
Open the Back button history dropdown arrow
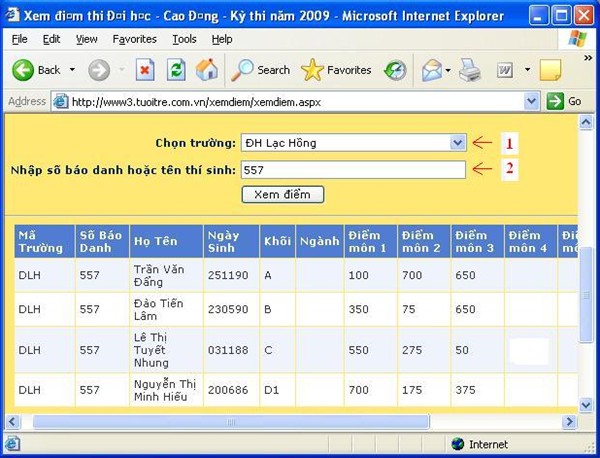point(71,70)
